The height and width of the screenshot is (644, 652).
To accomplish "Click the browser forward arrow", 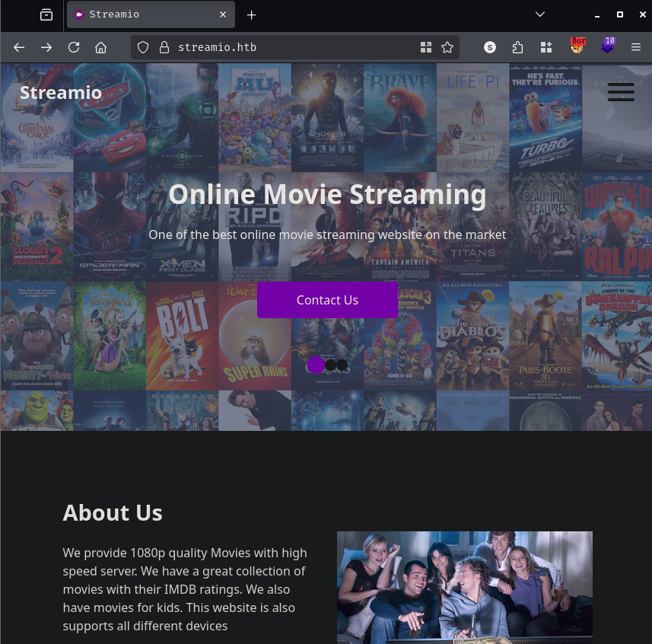I will [46, 47].
